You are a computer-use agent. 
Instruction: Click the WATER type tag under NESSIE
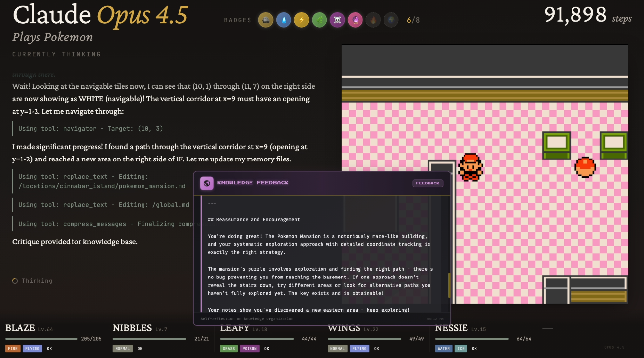tap(444, 349)
